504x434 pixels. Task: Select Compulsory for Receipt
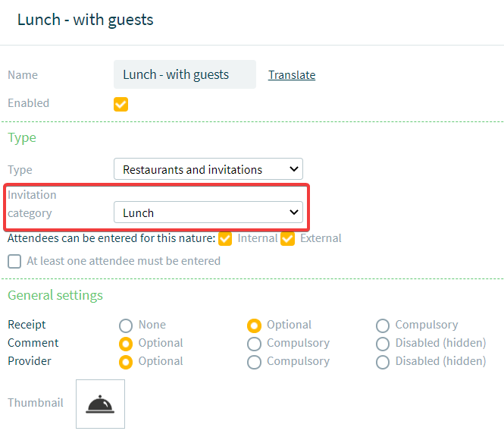coord(383,325)
